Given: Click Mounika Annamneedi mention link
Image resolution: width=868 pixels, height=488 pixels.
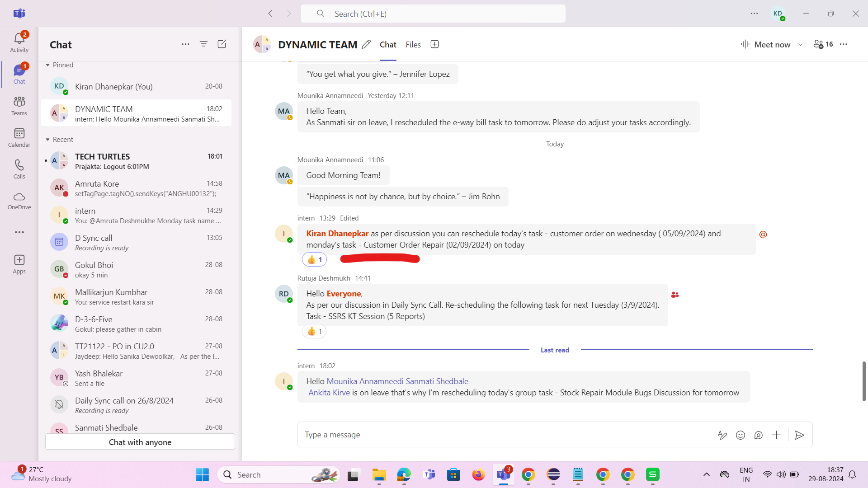Looking at the screenshot, I should [365, 381].
